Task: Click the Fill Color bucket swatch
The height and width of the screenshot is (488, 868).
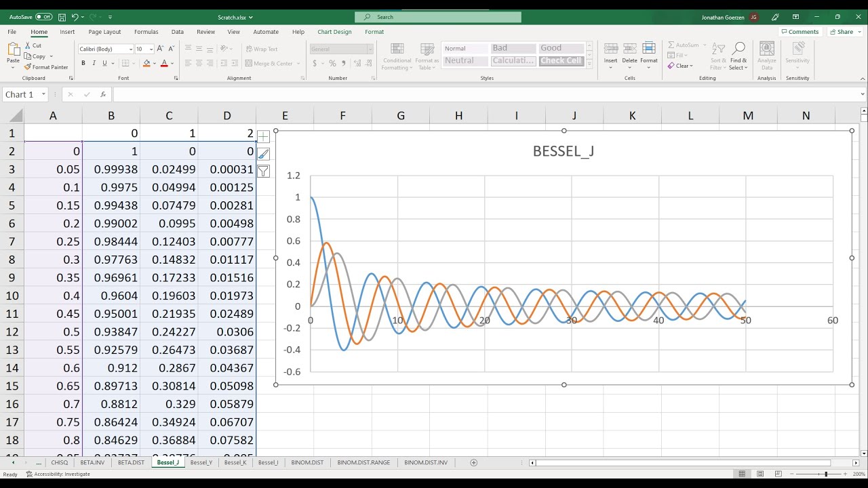Action: click(x=146, y=63)
